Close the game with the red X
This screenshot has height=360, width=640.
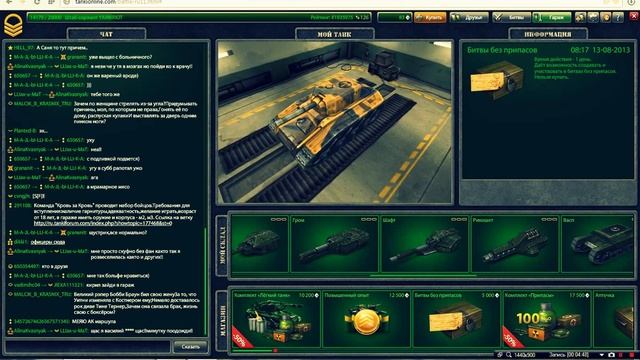coord(633,17)
